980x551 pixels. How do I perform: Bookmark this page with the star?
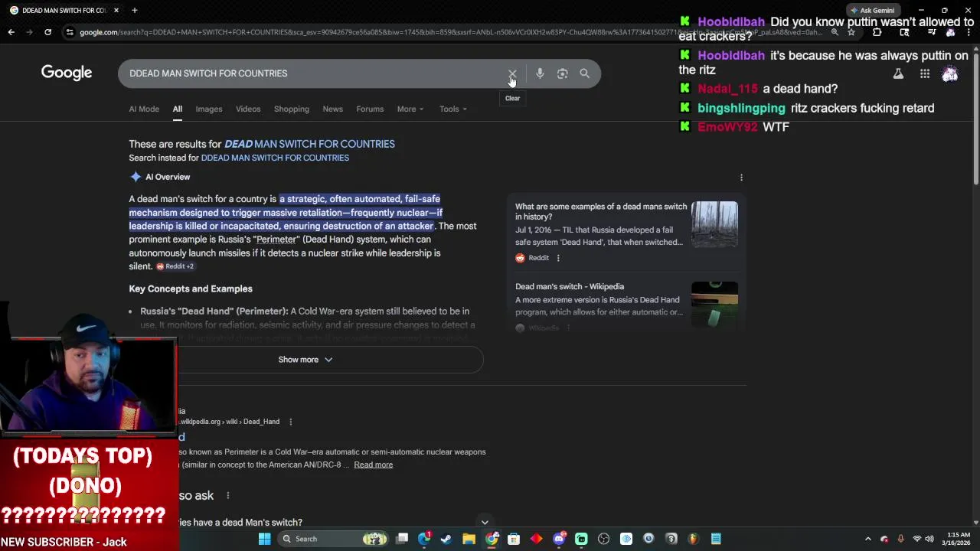click(851, 32)
